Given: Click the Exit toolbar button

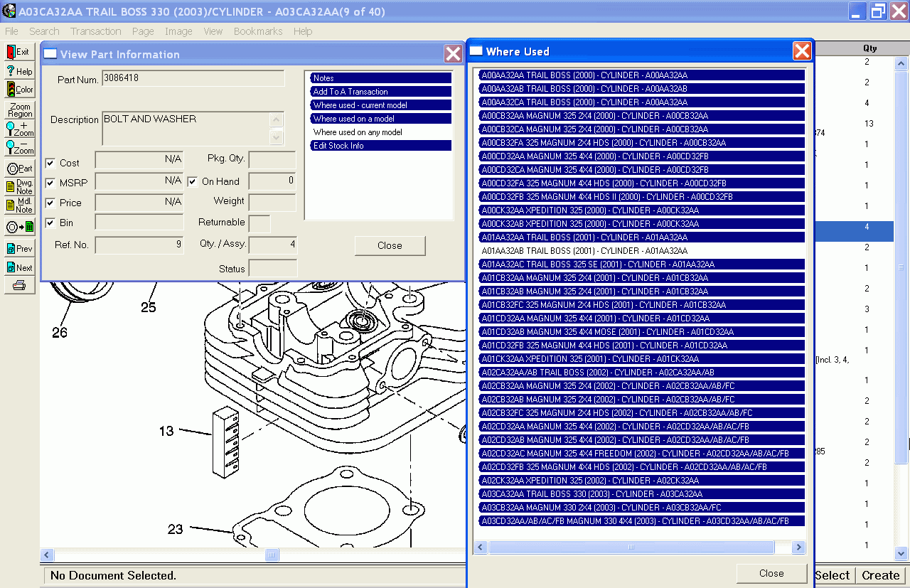Looking at the screenshot, I should point(20,52).
